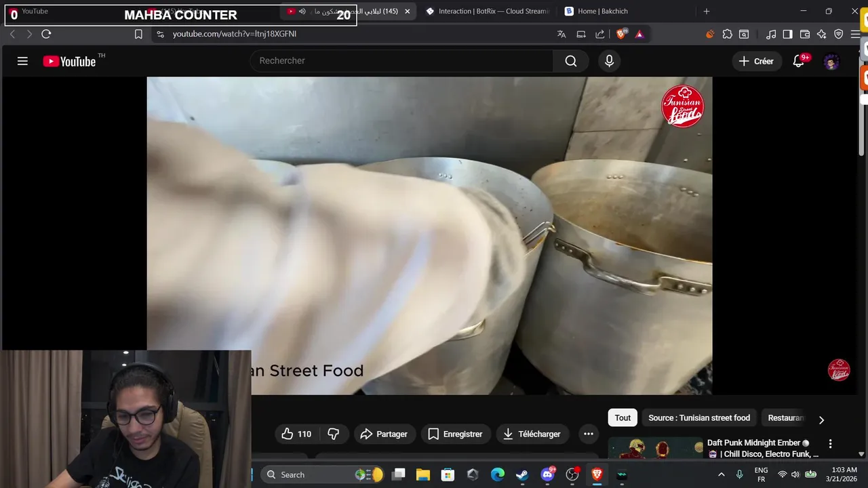Share the video via Partager
Viewport: 868px width, 488px height.
coord(384,434)
